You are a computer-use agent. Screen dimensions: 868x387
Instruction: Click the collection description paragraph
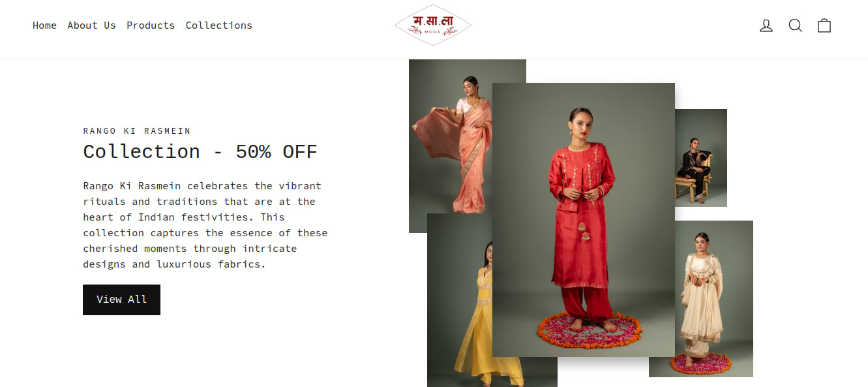[205, 225]
